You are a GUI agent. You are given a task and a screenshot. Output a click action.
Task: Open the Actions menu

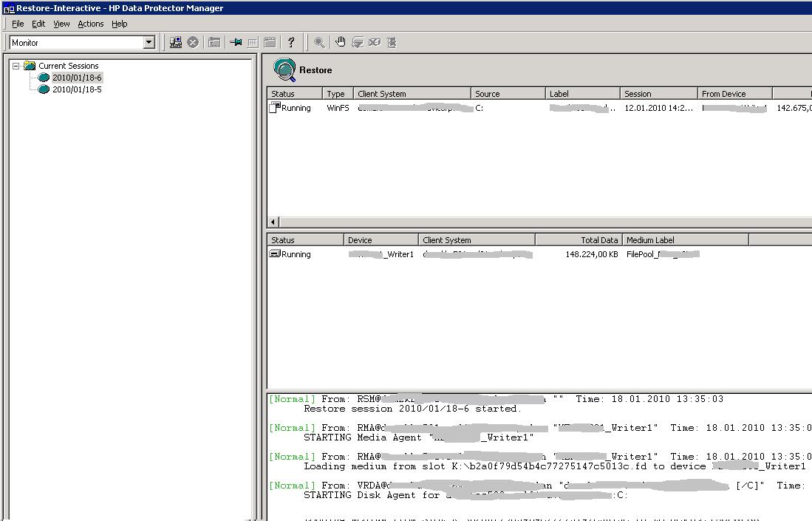[91, 24]
